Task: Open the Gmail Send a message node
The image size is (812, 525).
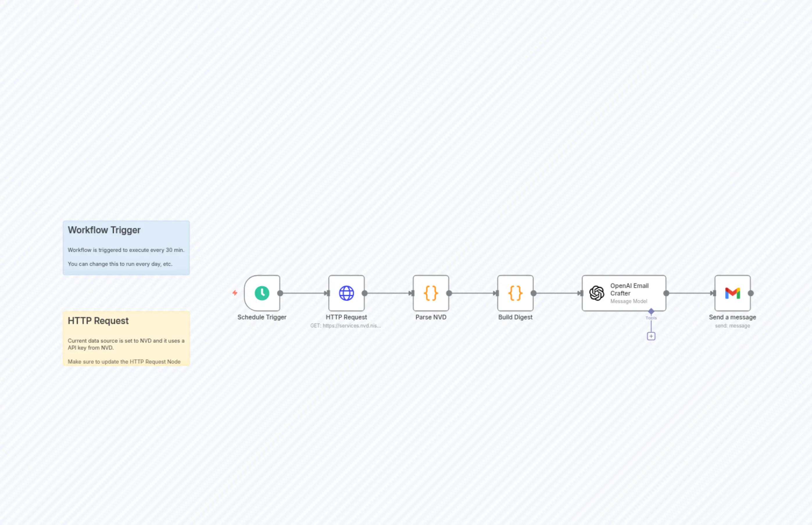Action: point(732,293)
